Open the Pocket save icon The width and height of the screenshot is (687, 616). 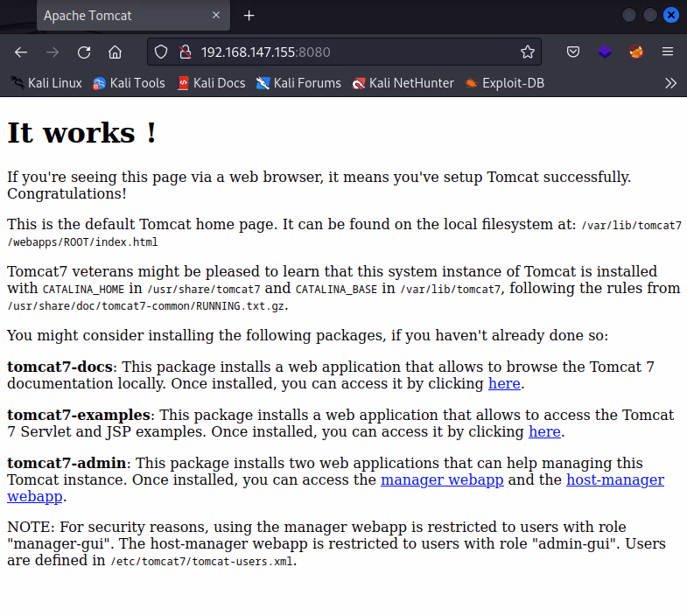pos(572,52)
